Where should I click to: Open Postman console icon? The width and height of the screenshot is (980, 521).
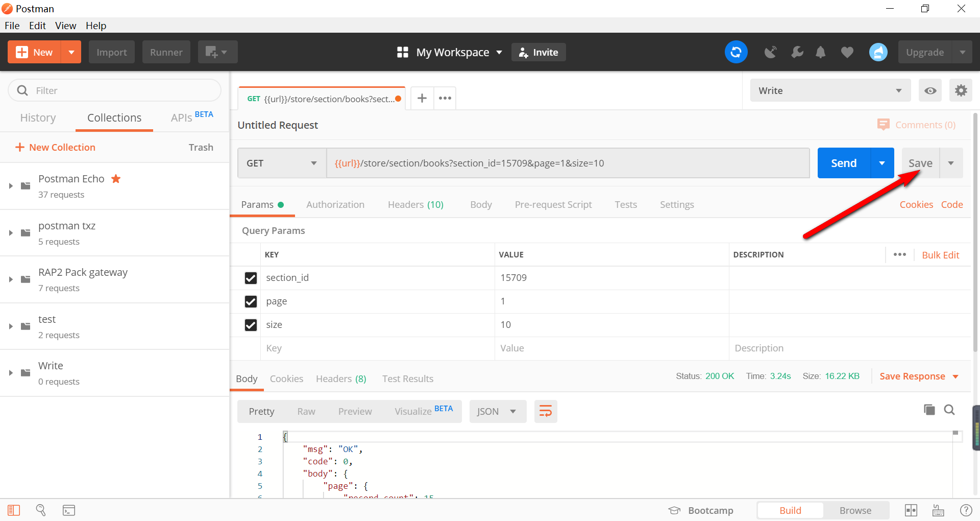coord(69,510)
